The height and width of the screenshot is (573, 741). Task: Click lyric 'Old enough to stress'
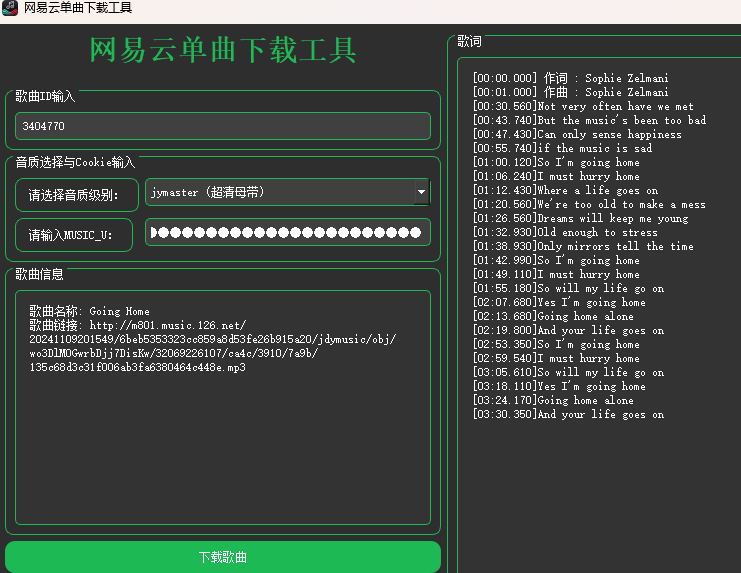565,232
